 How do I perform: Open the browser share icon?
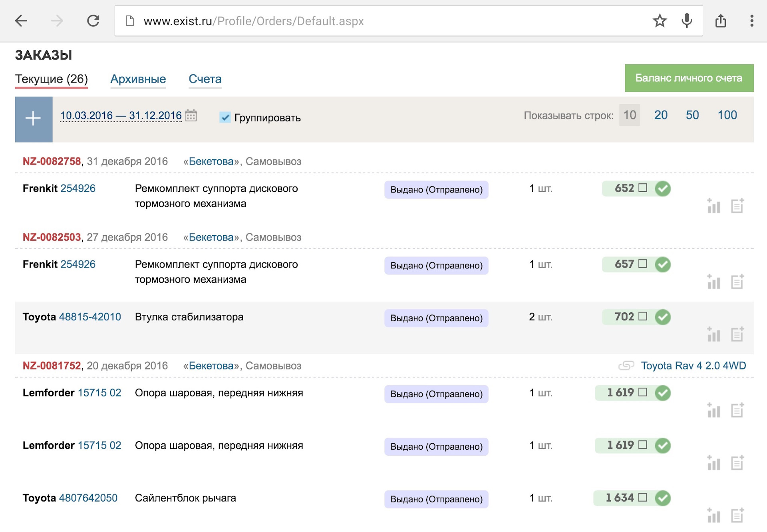pyautogui.click(x=721, y=21)
